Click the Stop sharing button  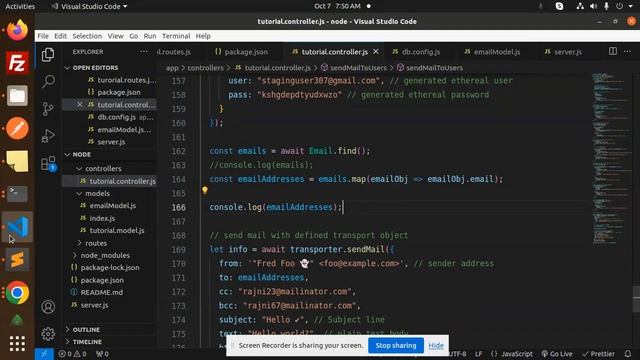(x=396, y=345)
